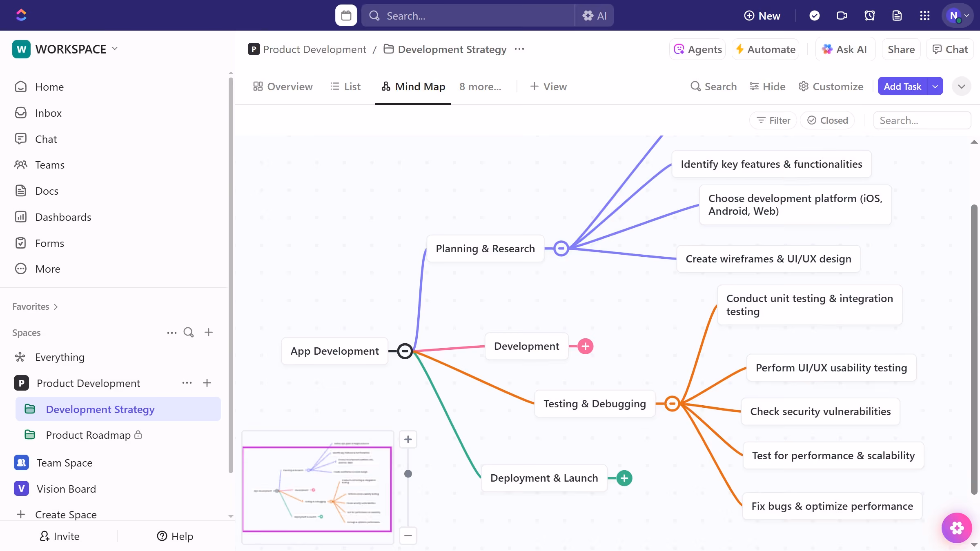Open Customize settings
Image resolution: width=980 pixels, height=551 pixels.
[831, 87]
